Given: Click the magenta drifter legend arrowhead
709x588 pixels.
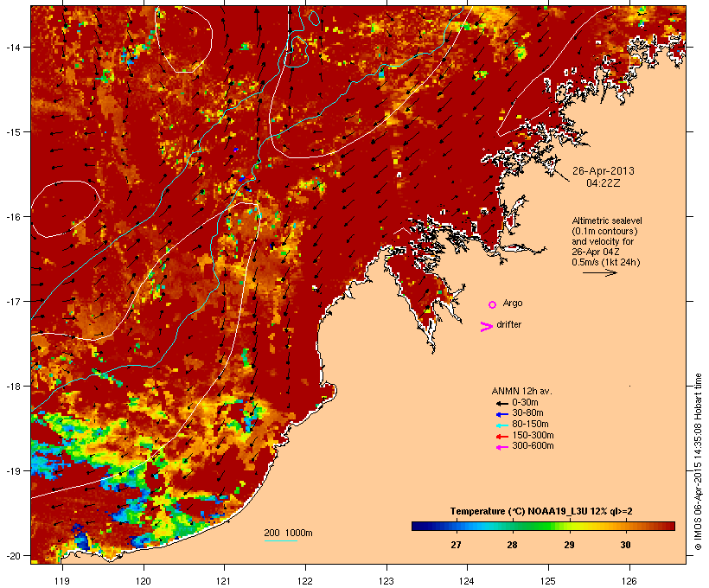Looking at the screenshot, I should 487,327.
